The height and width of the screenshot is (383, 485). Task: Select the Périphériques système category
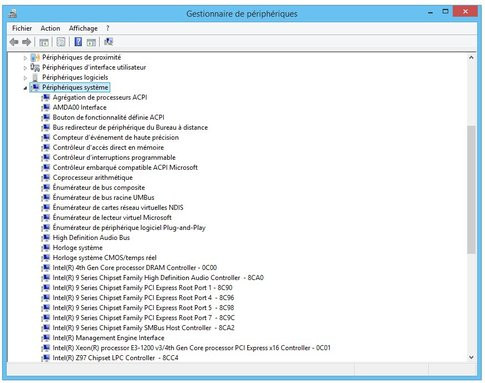pos(75,87)
